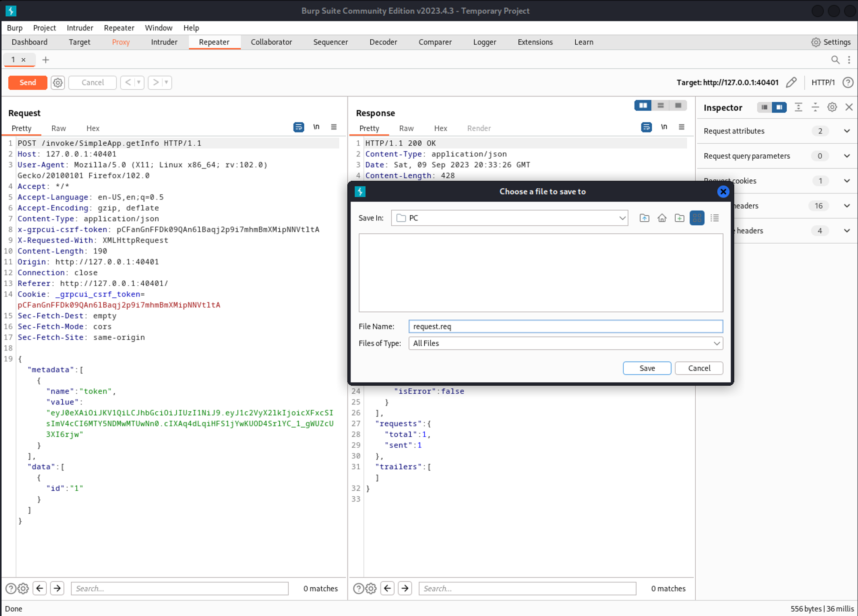The height and width of the screenshot is (616, 858).
Task: Click the File Name input field
Action: (x=565, y=326)
